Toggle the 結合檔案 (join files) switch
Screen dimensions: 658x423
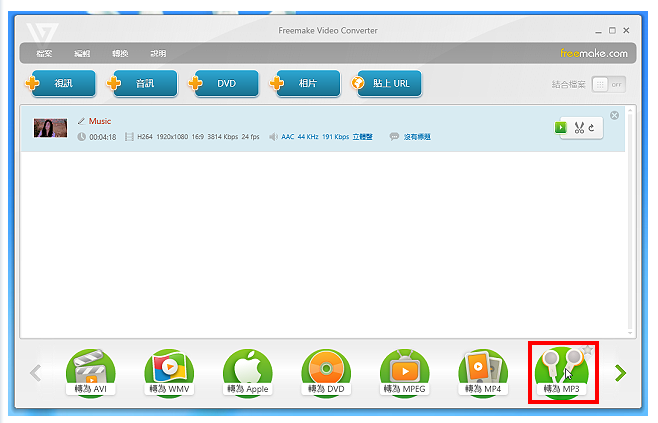point(608,84)
